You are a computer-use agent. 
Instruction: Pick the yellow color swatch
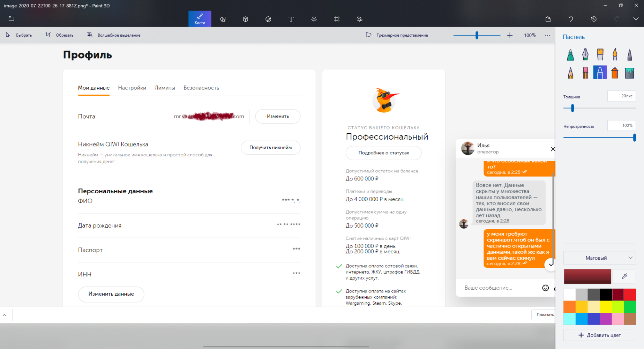point(606,307)
